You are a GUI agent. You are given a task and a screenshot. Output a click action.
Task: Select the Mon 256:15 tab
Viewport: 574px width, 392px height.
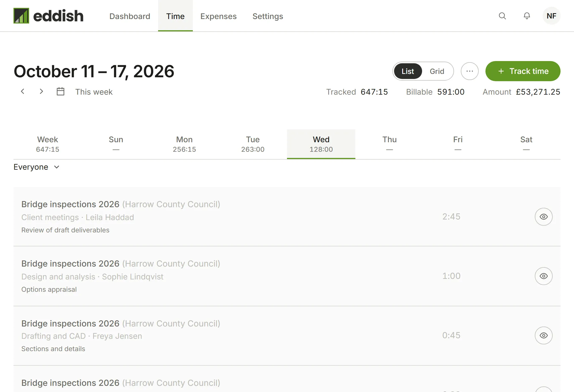click(x=184, y=144)
